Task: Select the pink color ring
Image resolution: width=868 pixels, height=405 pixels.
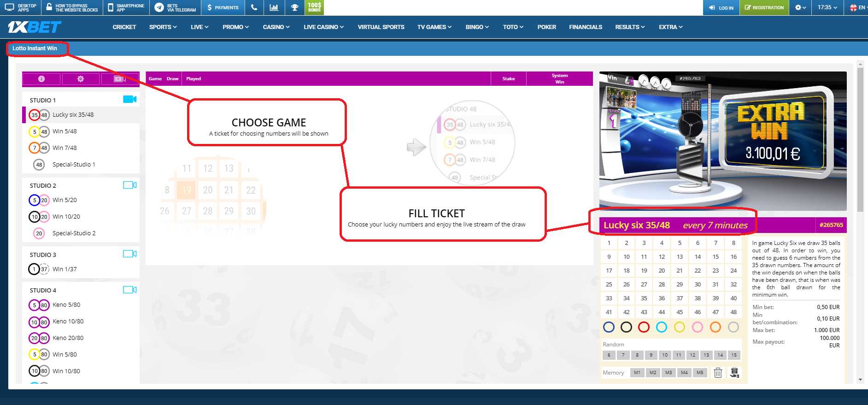Action: tap(698, 327)
